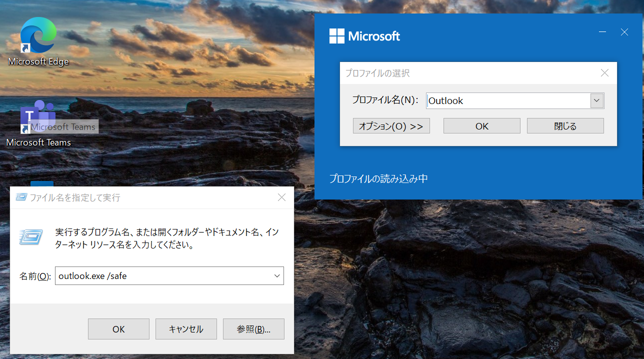Close the Outlook splash window
This screenshot has width=644, height=359.
pyautogui.click(x=624, y=32)
